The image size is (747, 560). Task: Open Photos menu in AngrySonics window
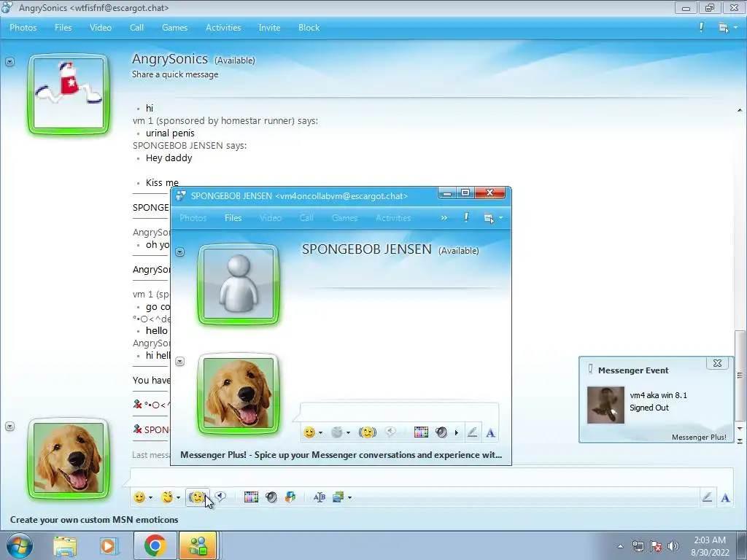pyautogui.click(x=23, y=28)
